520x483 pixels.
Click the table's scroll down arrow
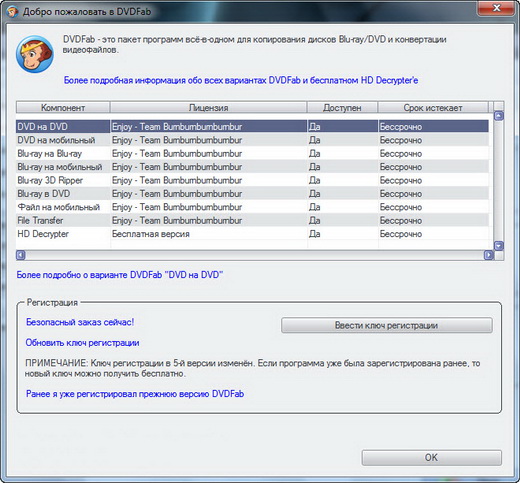[499, 246]
